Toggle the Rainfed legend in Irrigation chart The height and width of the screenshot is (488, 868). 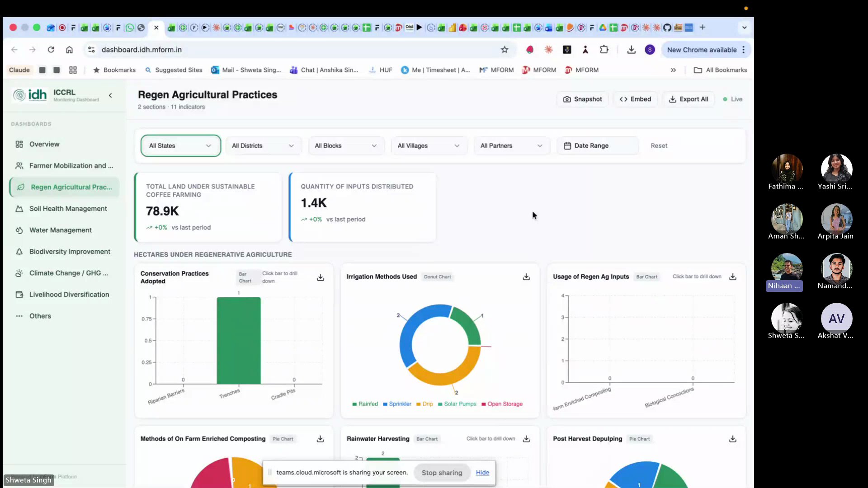[x=365, y=404]
